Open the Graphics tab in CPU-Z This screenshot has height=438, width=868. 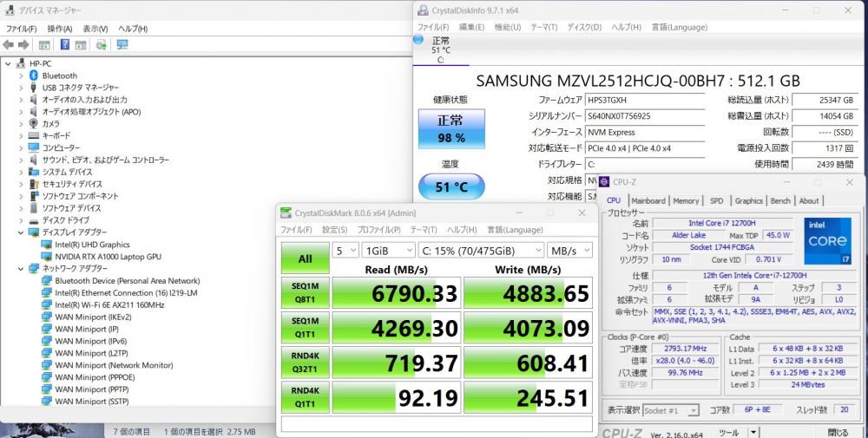pyautogui.click(x=748, y=201)
